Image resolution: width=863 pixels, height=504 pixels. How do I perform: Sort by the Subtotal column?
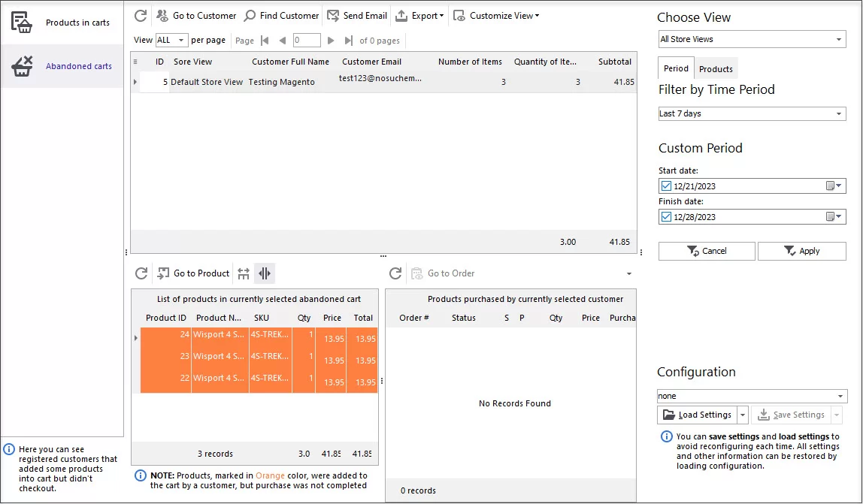tap(615, 62)
